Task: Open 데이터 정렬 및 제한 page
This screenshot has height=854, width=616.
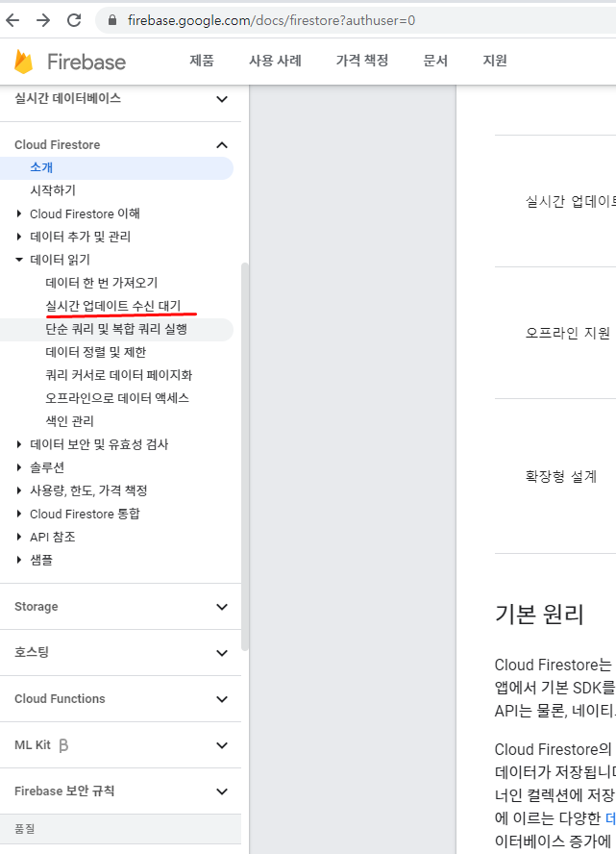Action: [96, 352]
